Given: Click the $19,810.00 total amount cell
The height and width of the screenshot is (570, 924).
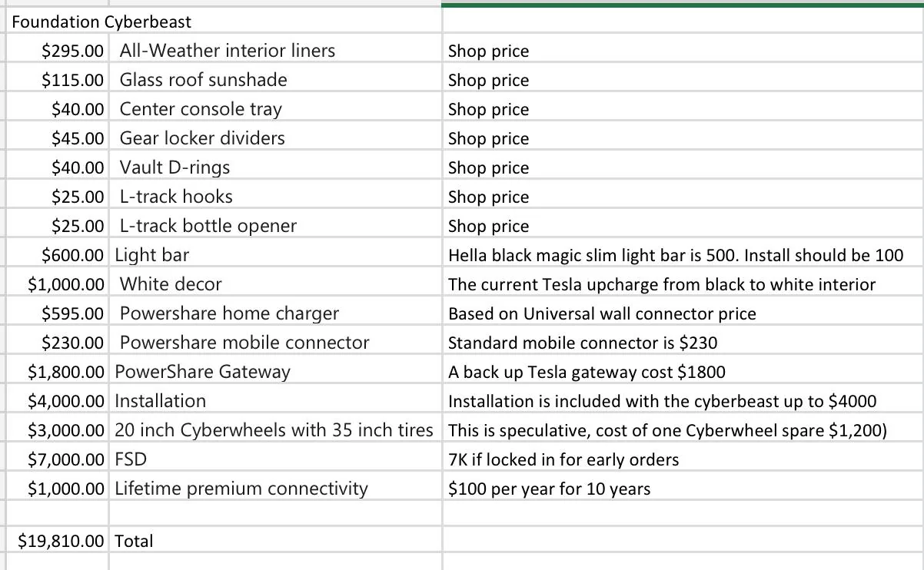Looking at the screenshot, I should coord(58,541).
